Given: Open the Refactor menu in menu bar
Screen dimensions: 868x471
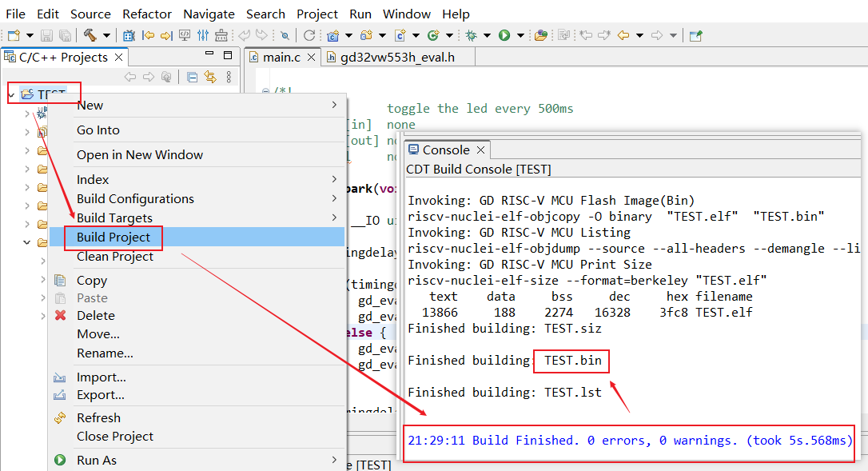Looking at the screenshot, I should (147, 14).
